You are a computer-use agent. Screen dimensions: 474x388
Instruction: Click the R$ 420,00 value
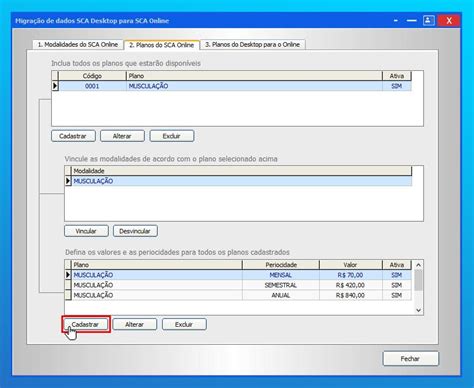point(350,285)
